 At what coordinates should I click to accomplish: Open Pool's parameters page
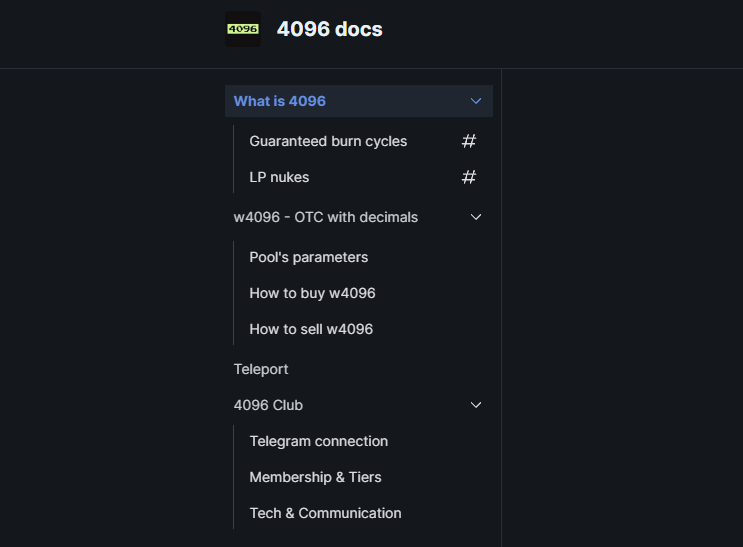[x=308, y=257]
